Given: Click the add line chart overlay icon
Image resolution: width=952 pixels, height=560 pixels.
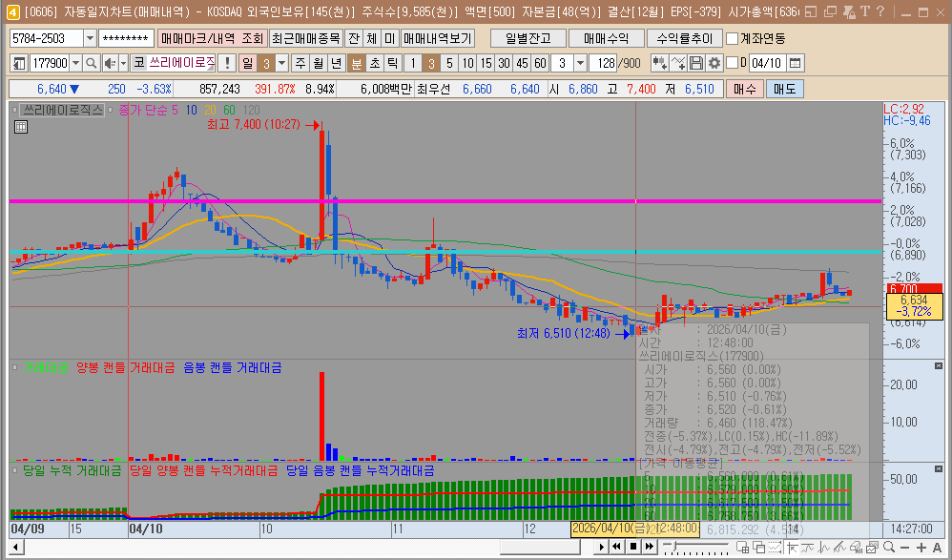Looking at the screenshot, I should 678,63.
